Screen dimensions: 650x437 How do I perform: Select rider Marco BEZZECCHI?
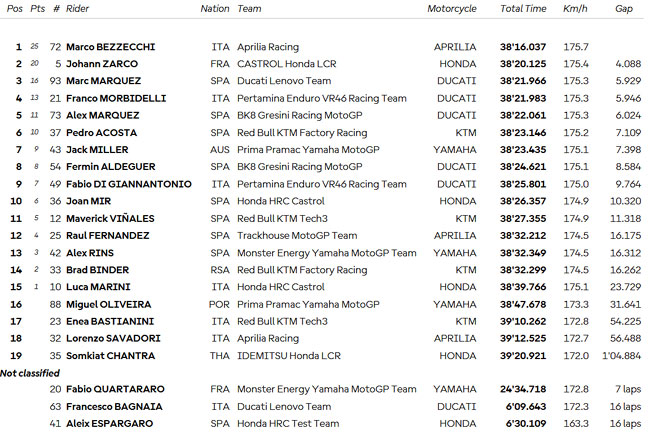click(111, 47)
